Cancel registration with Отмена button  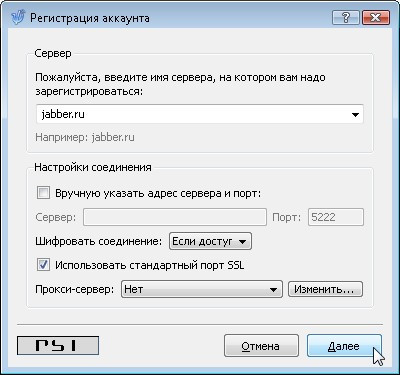coord(261,346)
